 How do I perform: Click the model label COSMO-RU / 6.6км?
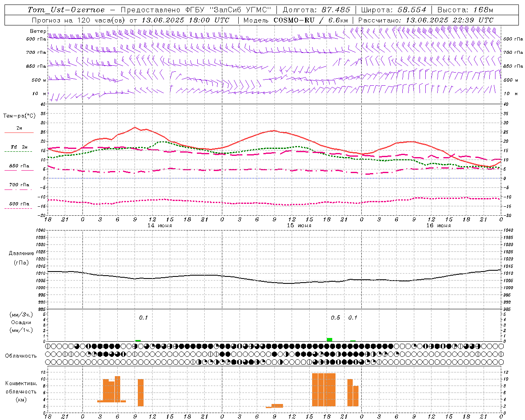click(311, 20)
